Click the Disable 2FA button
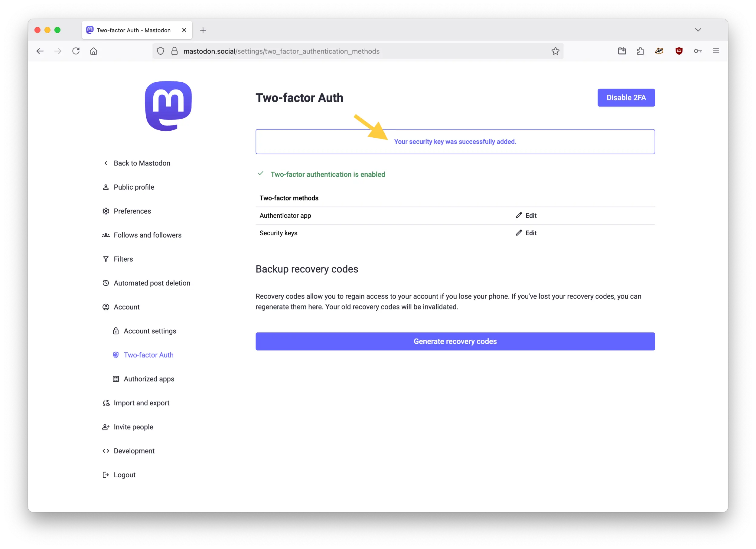Screen dimensions: 756x549 coord(626,97)
